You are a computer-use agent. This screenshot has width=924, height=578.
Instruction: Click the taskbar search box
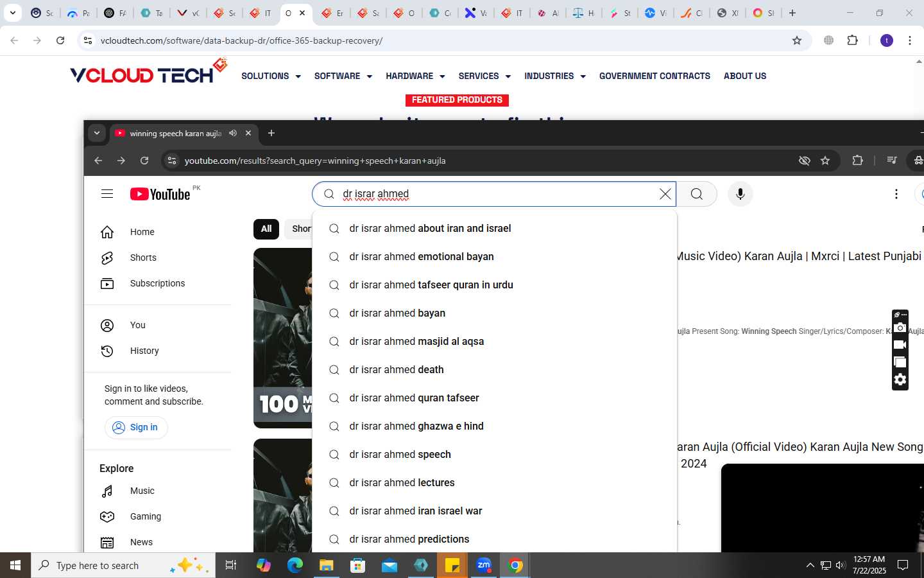tap(122, 565)
